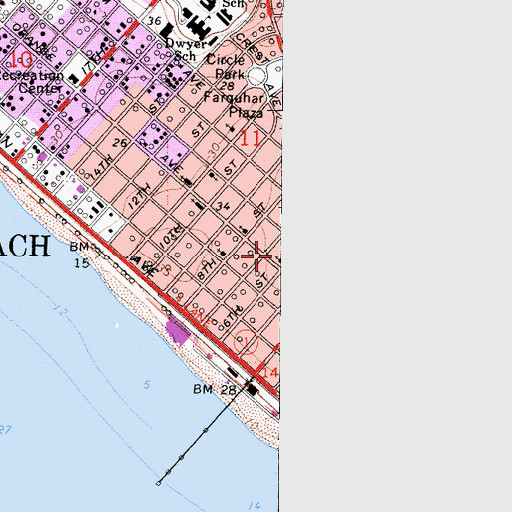
Task: Click the 'CREST' avenue label
Action: tap(252, 48)
